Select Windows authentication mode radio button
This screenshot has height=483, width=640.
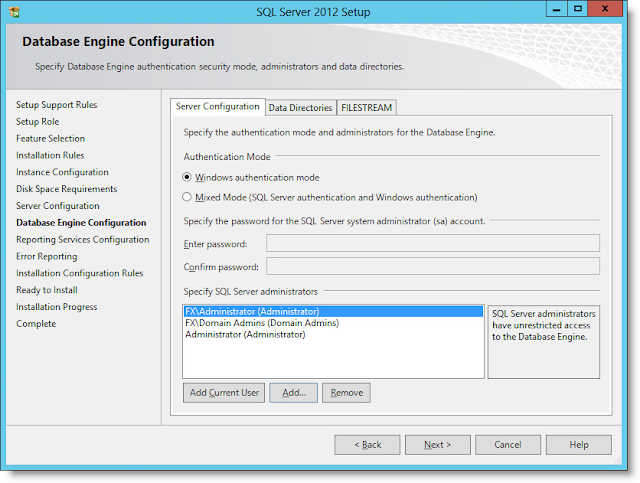[x=187, y=177]
